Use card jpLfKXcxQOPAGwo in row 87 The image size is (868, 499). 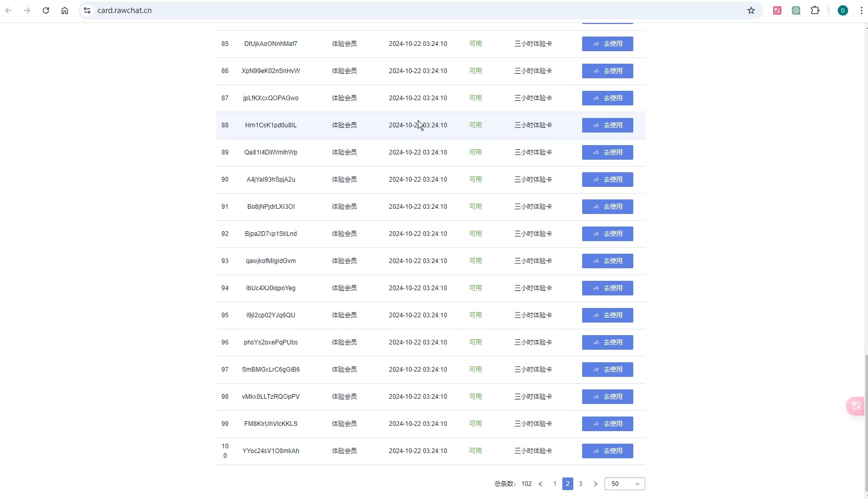coord(608,98)
